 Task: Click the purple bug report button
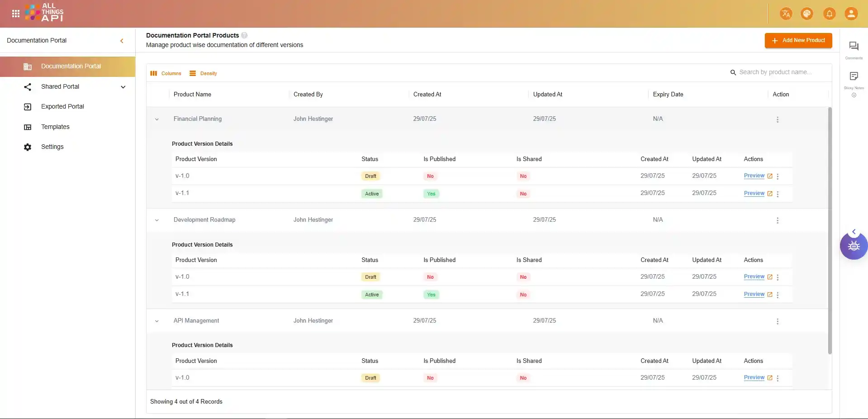853,246
